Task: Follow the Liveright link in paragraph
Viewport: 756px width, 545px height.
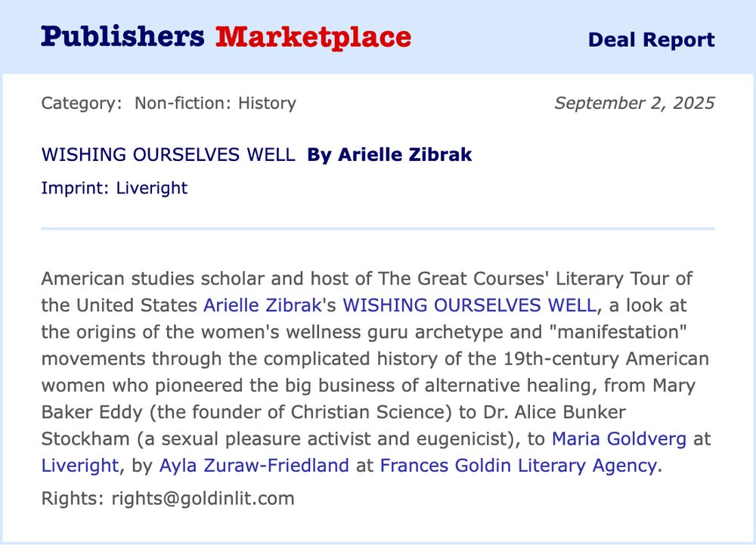Action: pos(79,466)
